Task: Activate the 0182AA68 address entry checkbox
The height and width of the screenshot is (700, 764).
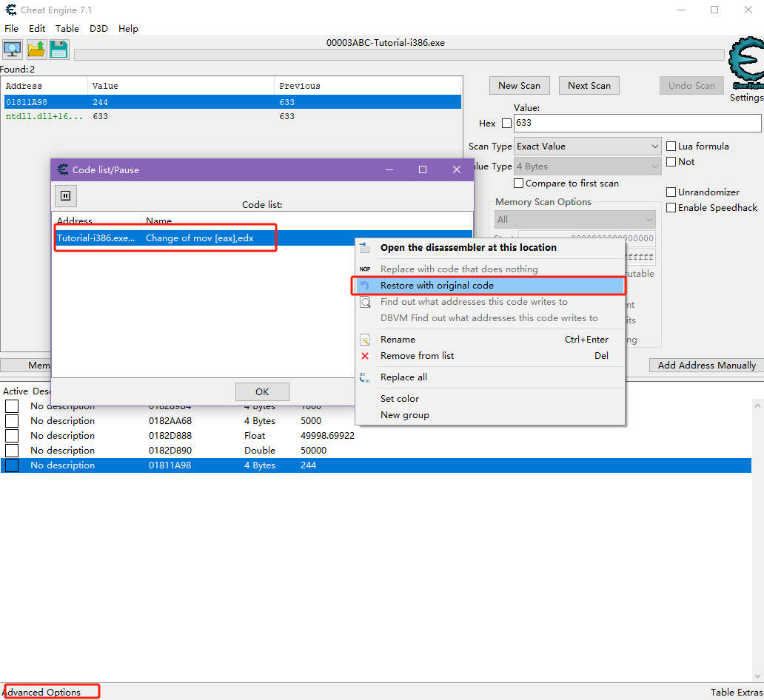Action: tap(12, 421)
